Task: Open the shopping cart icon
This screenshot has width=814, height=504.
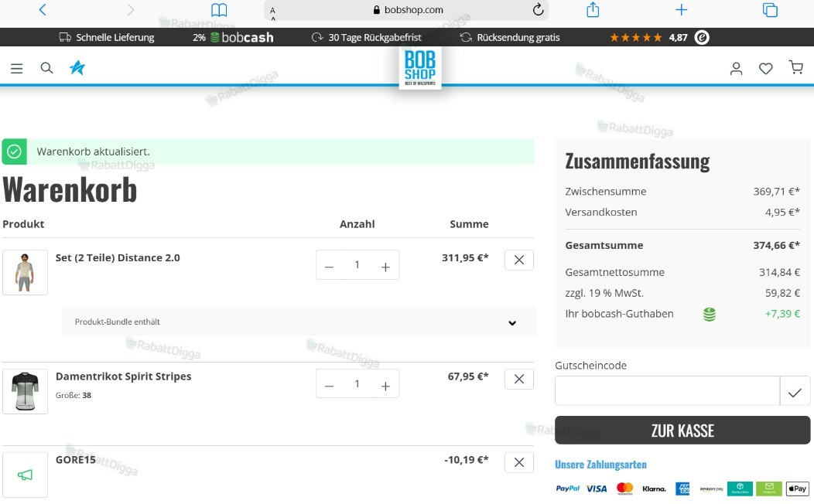Action: coord(796,67)
